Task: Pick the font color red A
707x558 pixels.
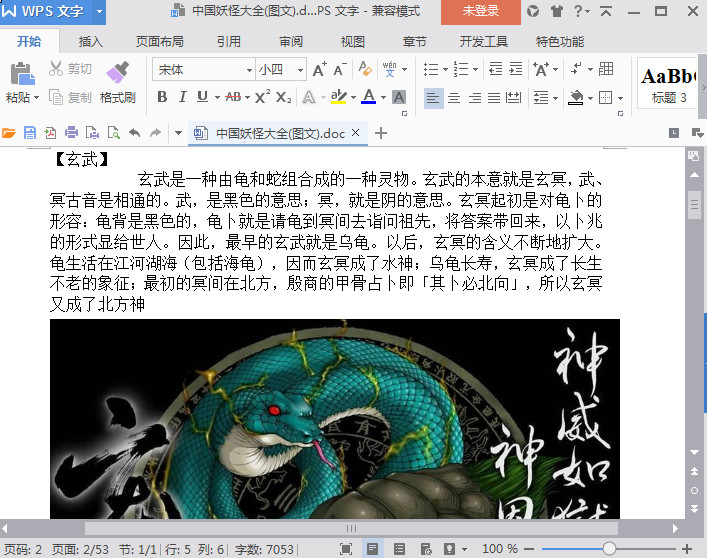Action: [369, 97]
